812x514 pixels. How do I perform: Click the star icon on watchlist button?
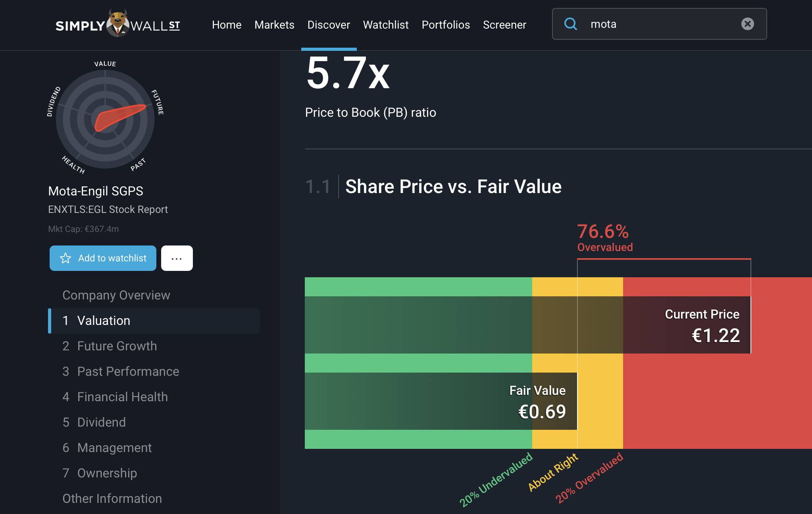[x=65, y=259]
